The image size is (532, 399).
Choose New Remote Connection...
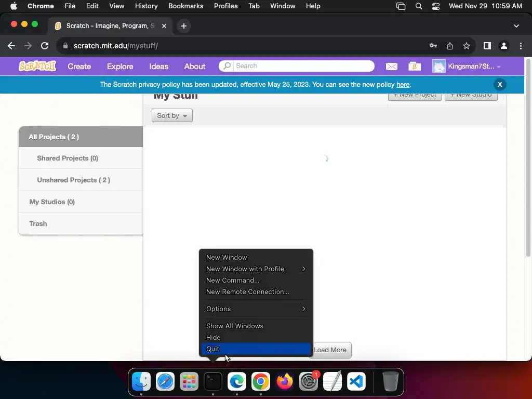(256, 292)
